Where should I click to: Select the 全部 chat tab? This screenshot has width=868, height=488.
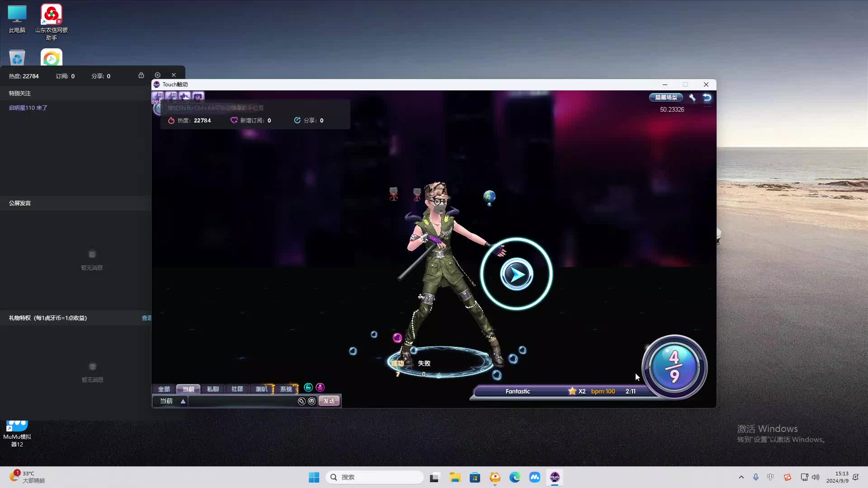(164, 389)
